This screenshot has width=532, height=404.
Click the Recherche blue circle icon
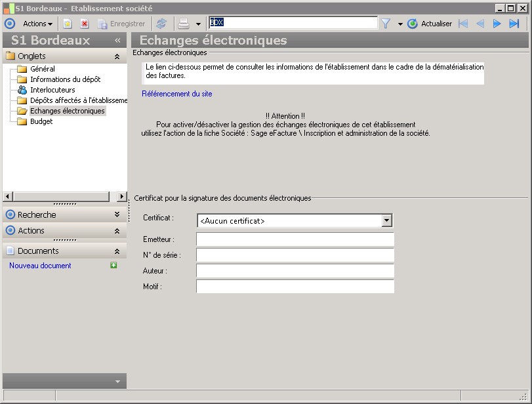[x=10, y=214]
